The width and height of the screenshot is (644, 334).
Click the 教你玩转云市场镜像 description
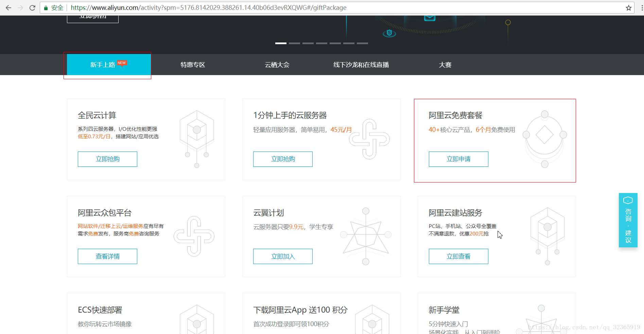pos(105,324)
